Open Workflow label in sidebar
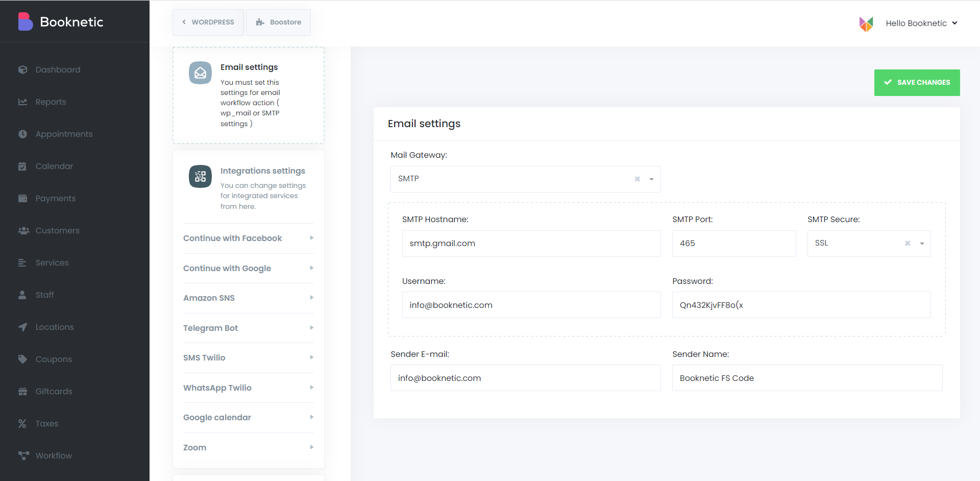The height and width of the screenshot is (481, 980). [x=54, y=455]
